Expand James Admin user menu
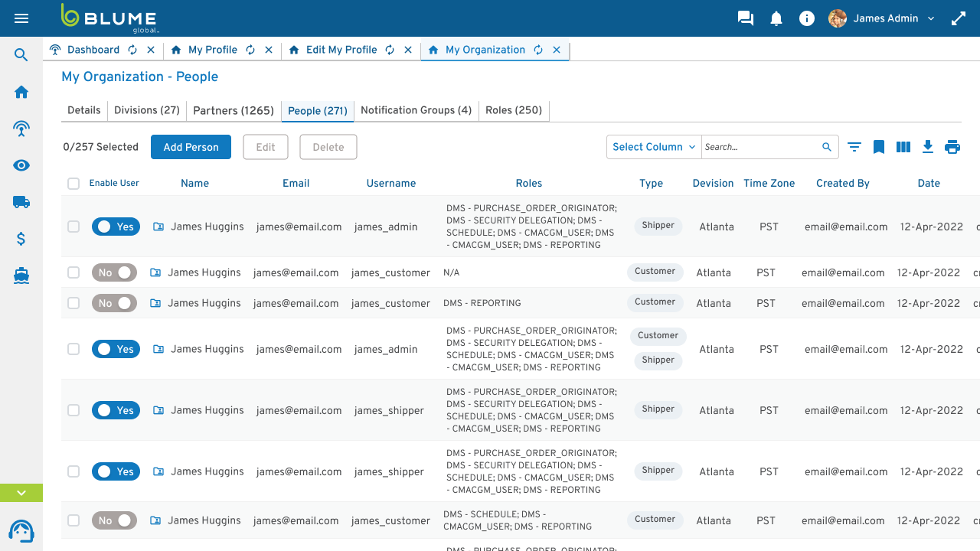Image resolution: width=980 pixels, height=551 pixels. 931,18
